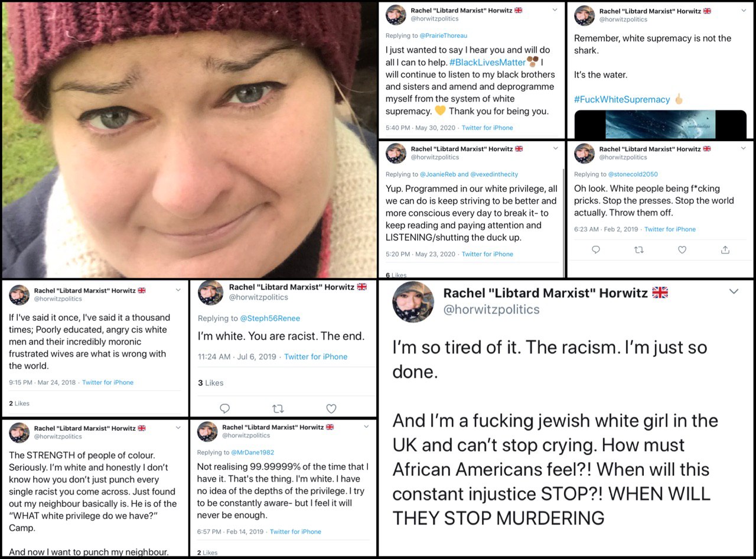
Task: Click reply icon under the Steph56Renee tweet
Action: point(224,408)
